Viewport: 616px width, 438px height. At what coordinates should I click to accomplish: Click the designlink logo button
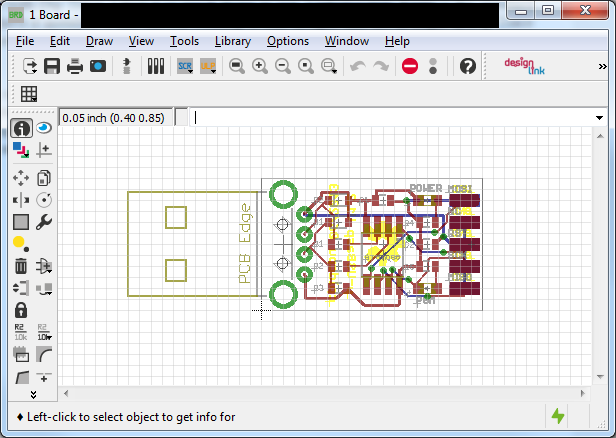524,66
